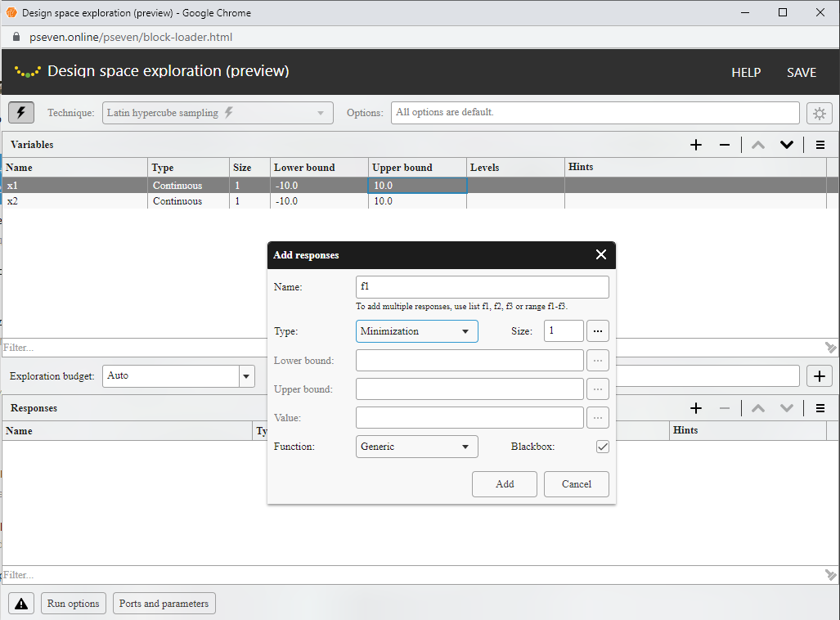Click x1 upper bound cell 10.0
The width and height of the screenshot is (840, 620).
417,186
